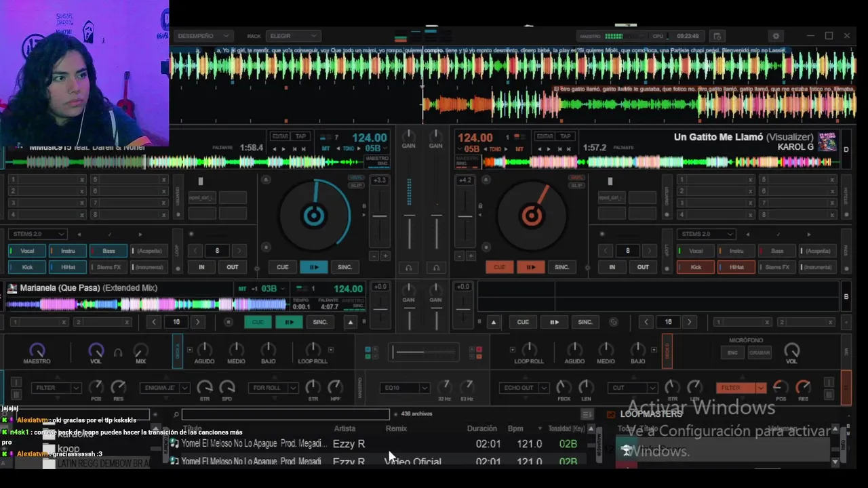
Task: Click deck 3 eject triangle icon
Action: [x=351, y=322]
